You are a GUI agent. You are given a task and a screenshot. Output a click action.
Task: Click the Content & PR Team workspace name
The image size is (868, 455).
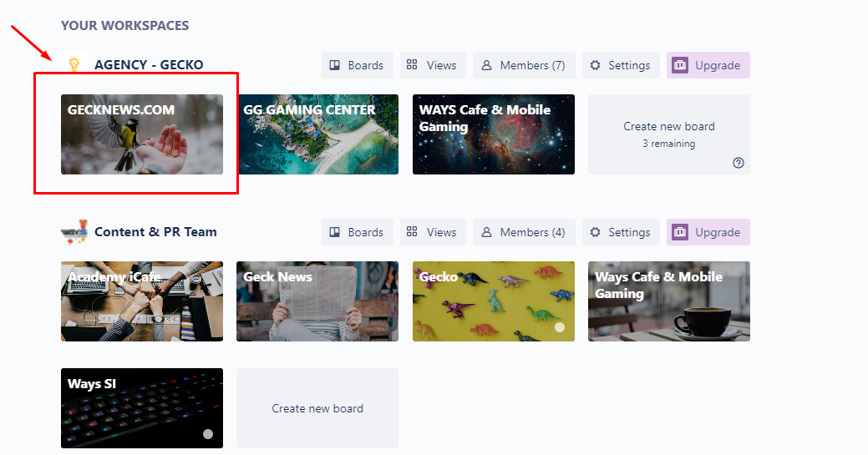click(x=155, y=232)
